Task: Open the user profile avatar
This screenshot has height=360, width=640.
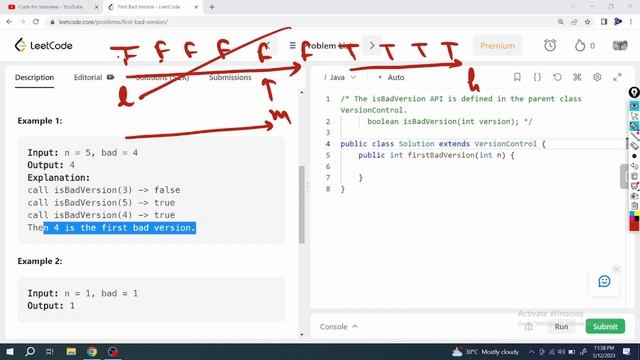Action: click(x=620, y=45)
